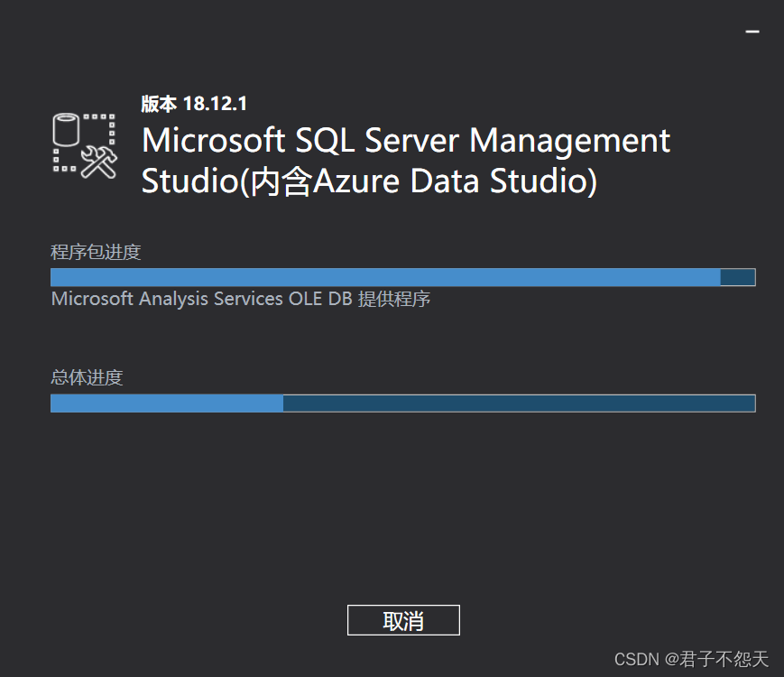Screen dimensions: 784x677
Task: Click the 程序包进度 label
Action: click(96, 252)
